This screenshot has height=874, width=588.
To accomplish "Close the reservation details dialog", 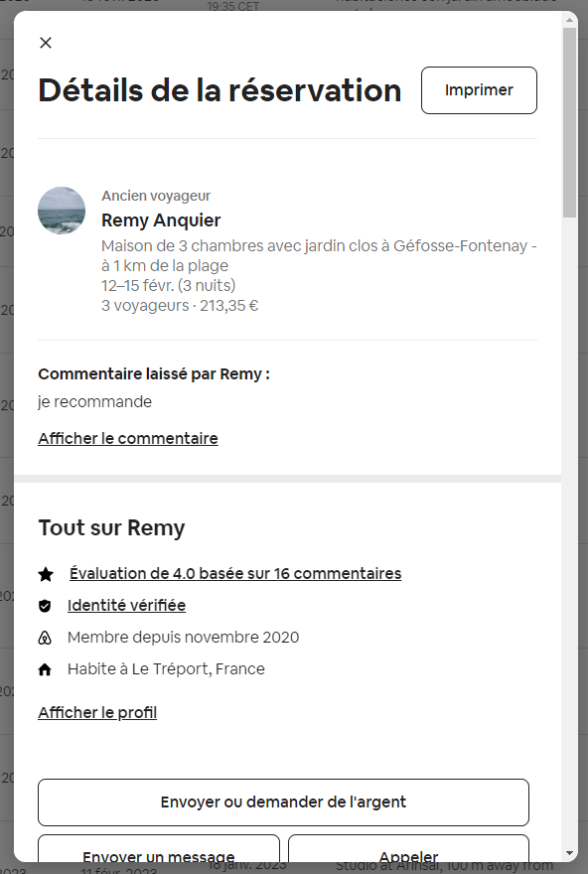I will tap(46, 43).
